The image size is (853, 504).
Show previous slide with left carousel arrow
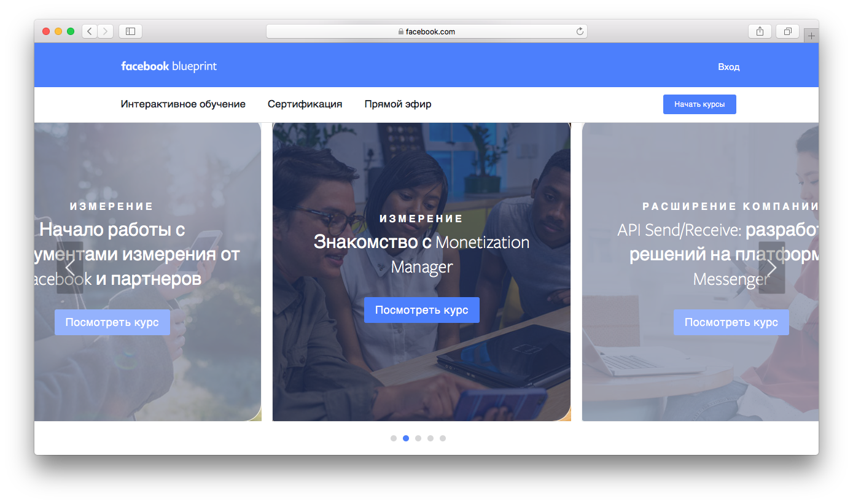[70, 268]
